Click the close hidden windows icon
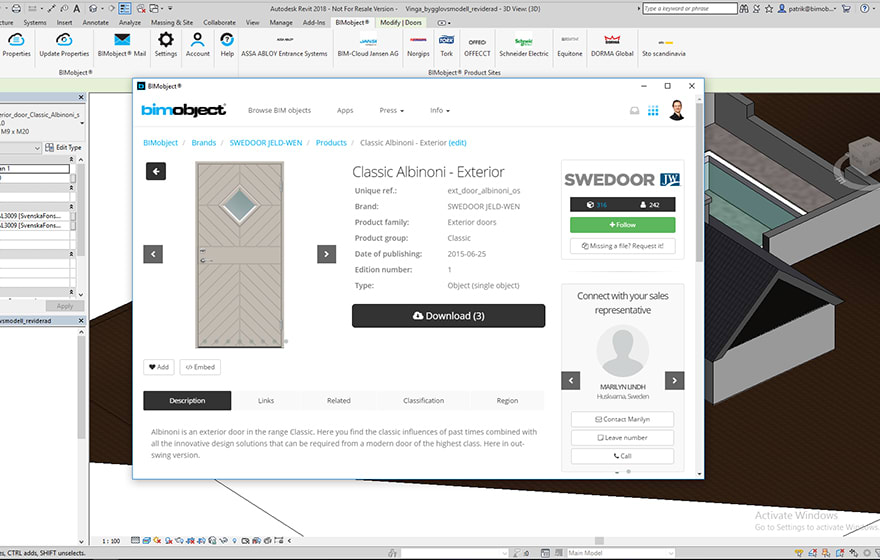Viewport: 880px width, 560px height. (x=141, y=8)
